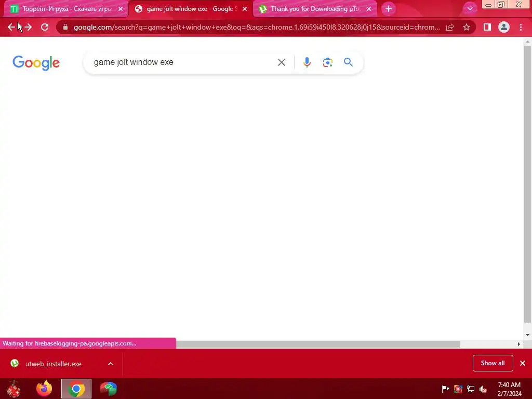The image size is (532, 399).
Task: Open Chrome three-dot menu
Action: click(521, 27)
